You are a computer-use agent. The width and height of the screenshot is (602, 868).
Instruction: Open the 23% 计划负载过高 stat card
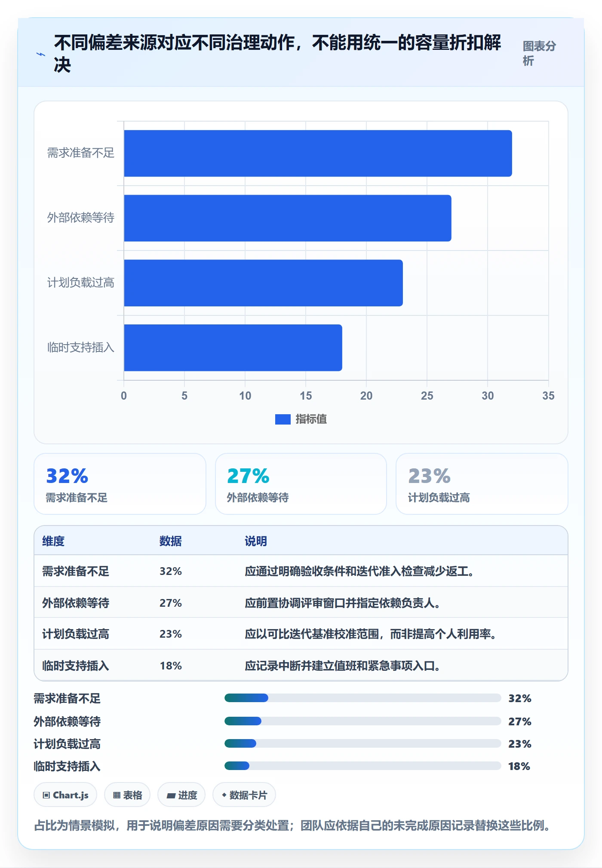(x=482, y=484)
